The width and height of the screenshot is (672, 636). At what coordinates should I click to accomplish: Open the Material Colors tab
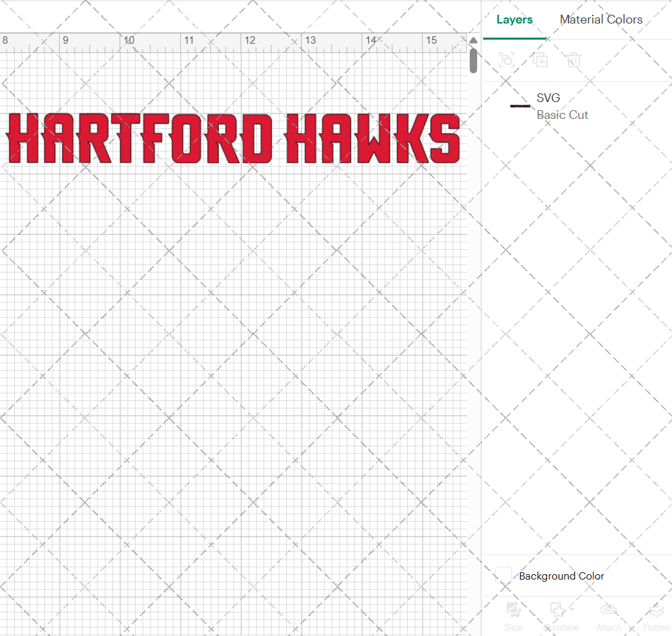coord(601,19)
